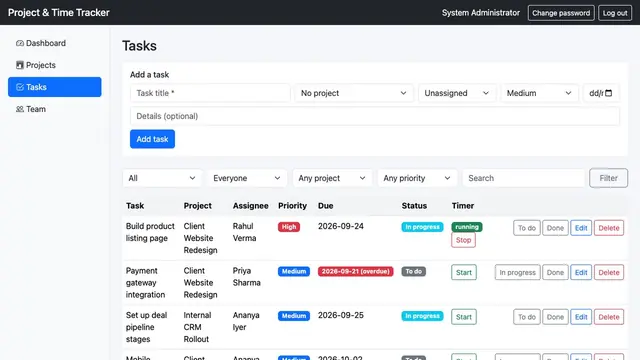
Task: Click the Project column header
Action: pos(198,206)
